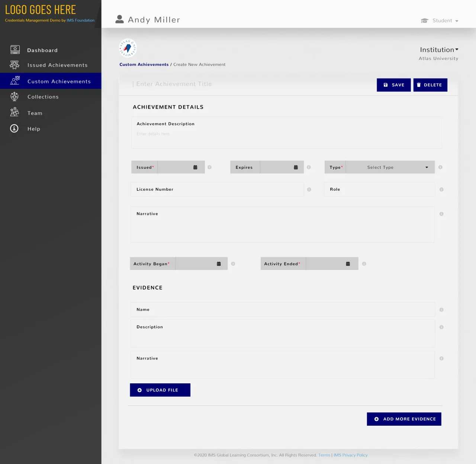Click the evidence Description text area
The width and height of the screenshot is (476, 464).
pos(283,333)
